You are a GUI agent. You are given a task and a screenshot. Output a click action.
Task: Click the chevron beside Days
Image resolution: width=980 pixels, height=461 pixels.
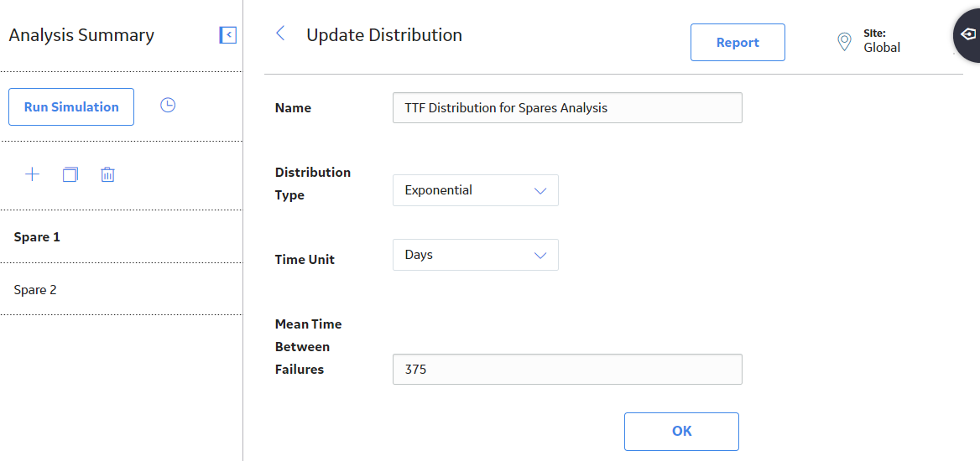point(540,255)
